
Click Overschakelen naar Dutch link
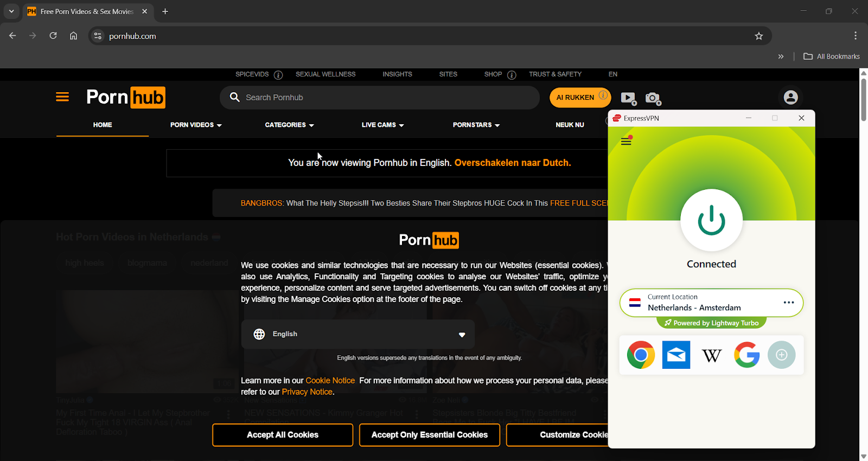pyautogui.click(x=513, y=163)
